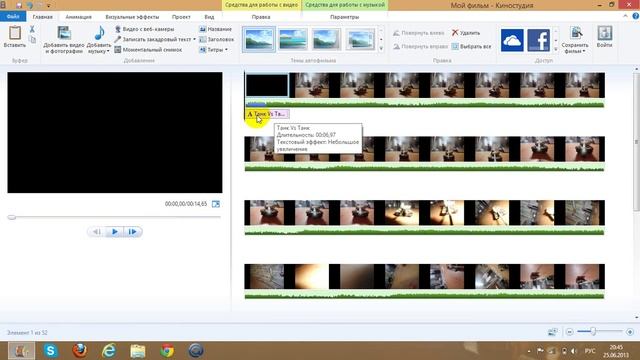Open the Добавить музыку dropdown arrow

click(x=108, y=52)
